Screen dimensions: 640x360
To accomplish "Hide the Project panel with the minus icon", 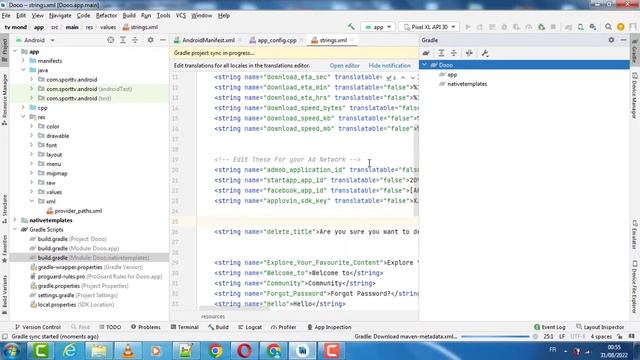I will (x=162, y=40).
